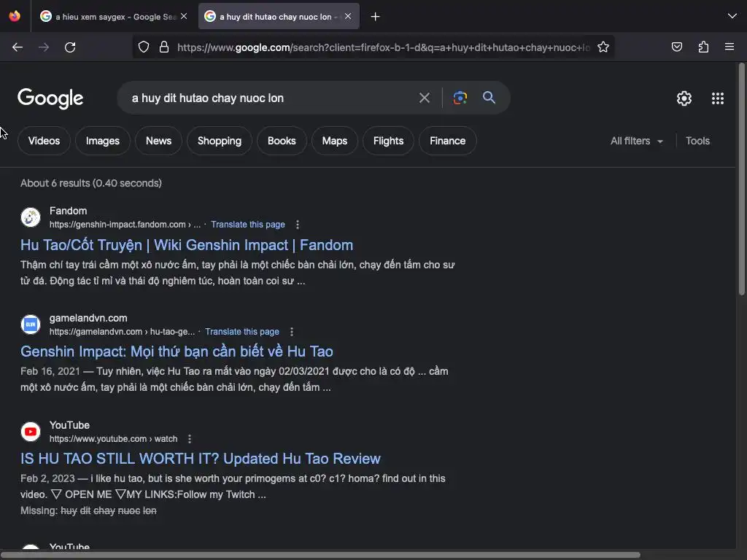This screenshot has height=560, width=747.
Task: Open 'Hu Tao/Cốt Truyện' Fandom wiki link
Action: pyautogui.click(x=187, y=245)
